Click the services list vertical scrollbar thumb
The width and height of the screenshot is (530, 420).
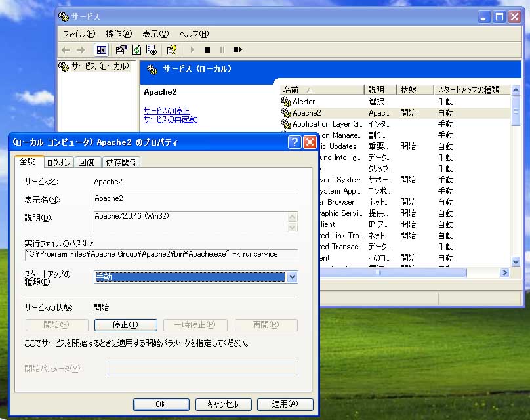(516, 111)
